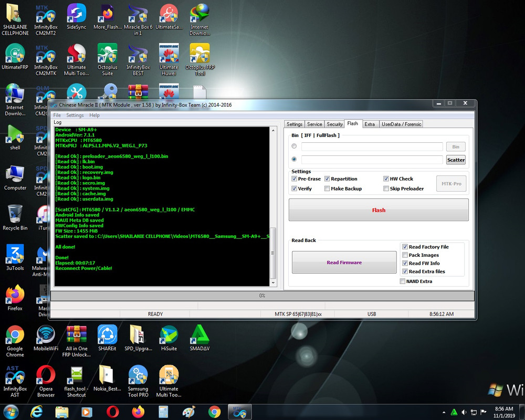The height and width of the screenshot is (420, 525).
Task: Open flash_tool Shortcut on desktop
Action: click(76, 382)
